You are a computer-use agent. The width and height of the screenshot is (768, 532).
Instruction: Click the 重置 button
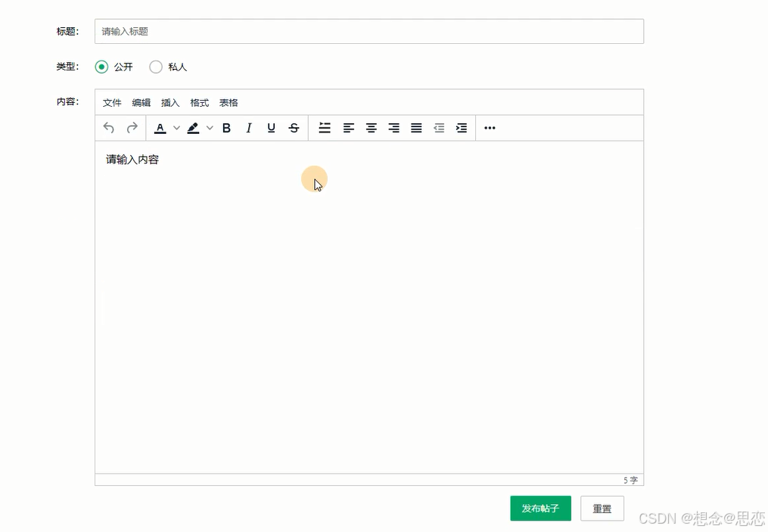pos(602,509)
